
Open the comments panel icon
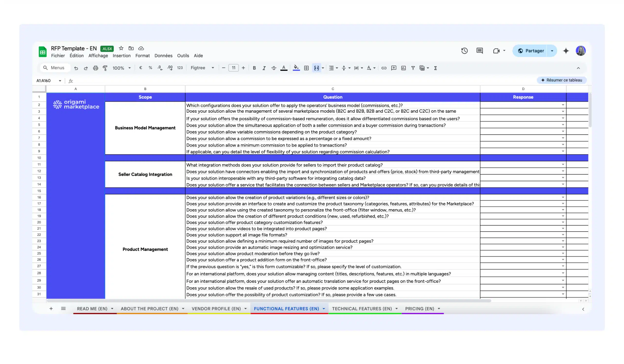pos(480,51)
